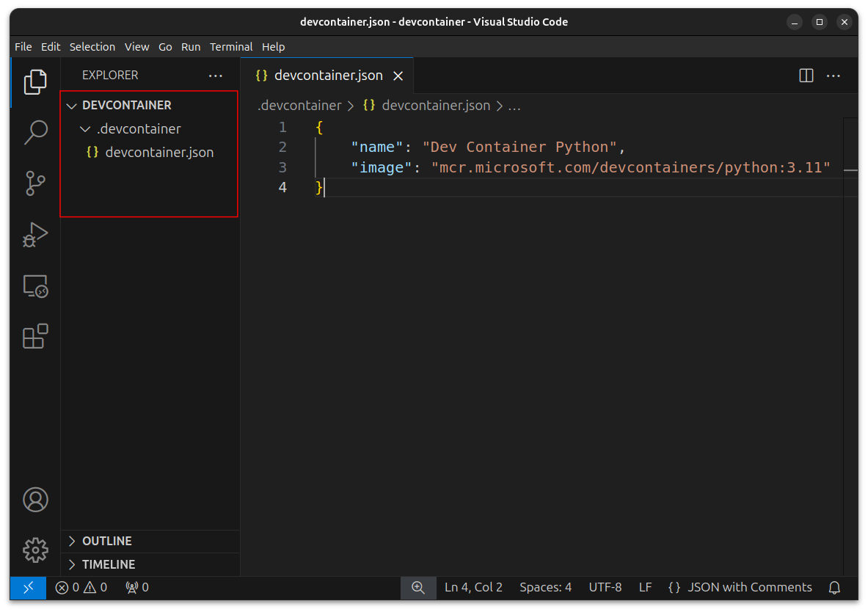Click the remote window indicator in status bar
868x612 pixels.
(28, 588)
